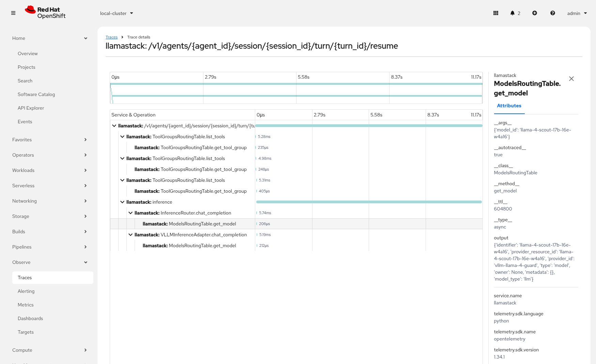
Task: Click the ModelsRoutingTable output attribute value
Action: coord(534,262)
